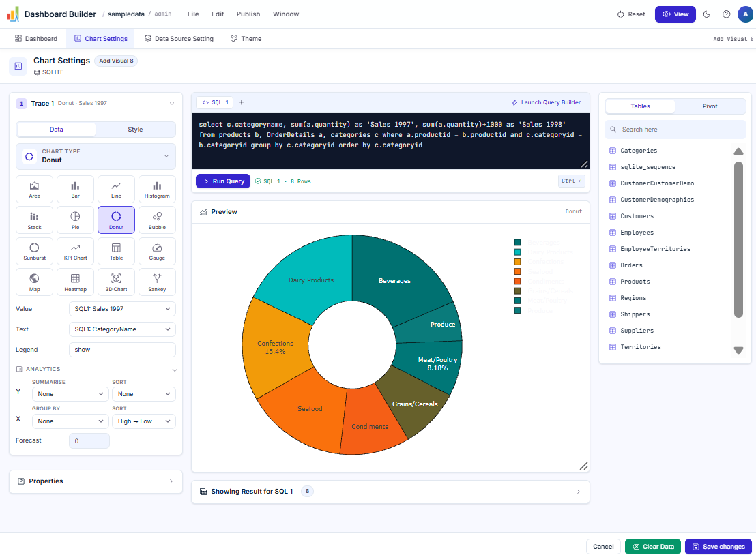Choose the Pie chart type

(75, 220)
